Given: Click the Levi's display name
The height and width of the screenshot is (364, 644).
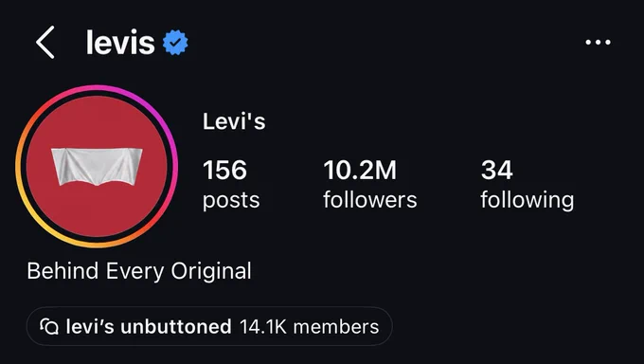Looking at the screenshot, I should click(x=234, y=121).
